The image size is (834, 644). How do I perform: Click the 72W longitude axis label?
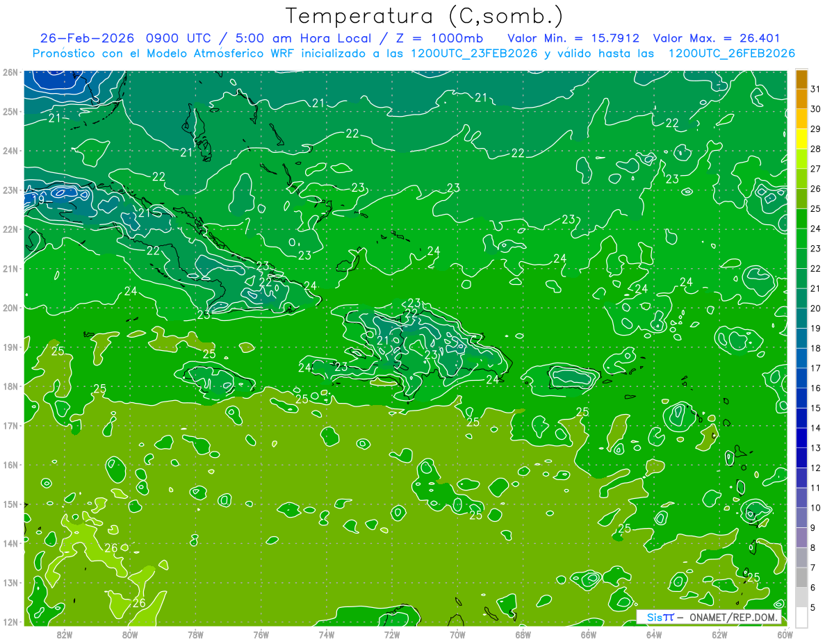[x=392, y=634]
